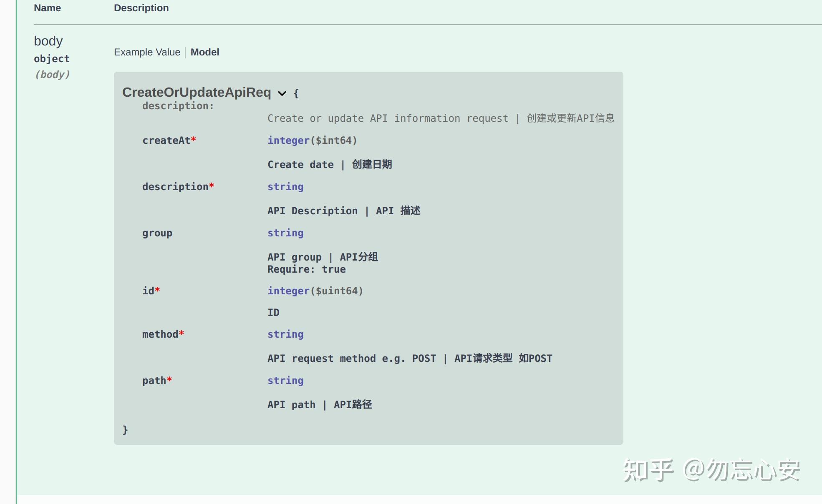Expand the CreateOrUpdateApiReq model schema

click(282, 92)
